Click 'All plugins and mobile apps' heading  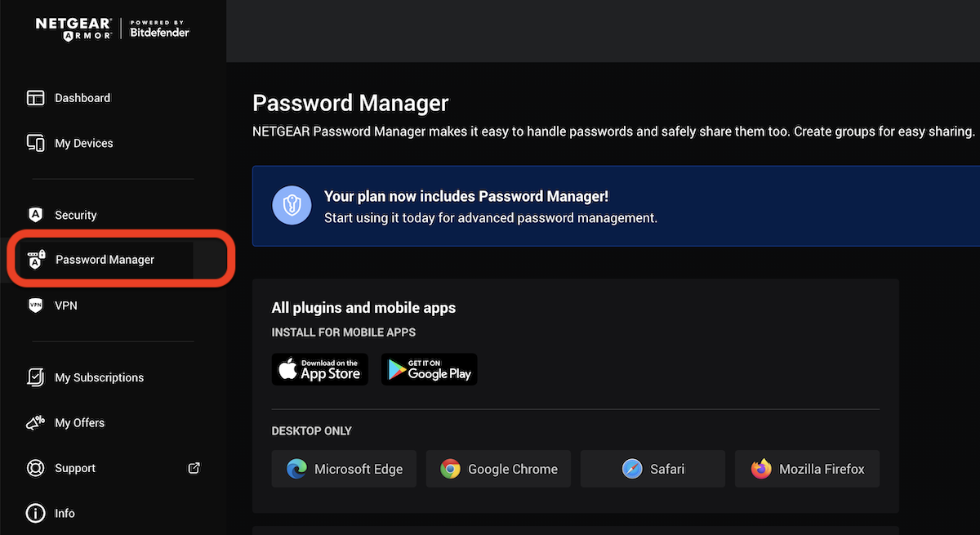[363, 308]
